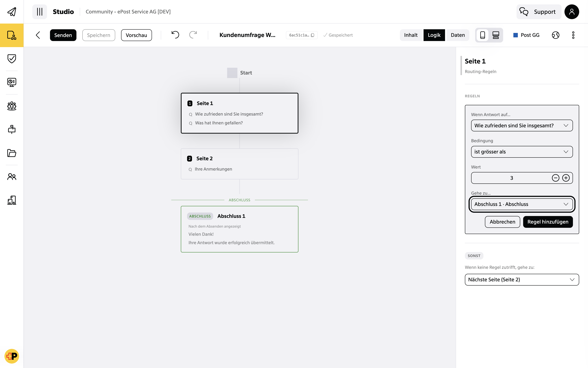This screenshot has width=588, height=368.
Task: Switch to mobile preview mode
Action: coord(483,35)
